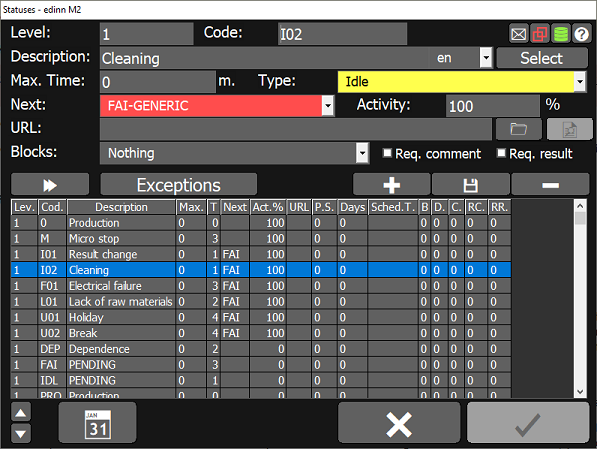The height and width of the screenshot is (450, 598).
Task: Delete status with minus button
Action: click(550, 185)
